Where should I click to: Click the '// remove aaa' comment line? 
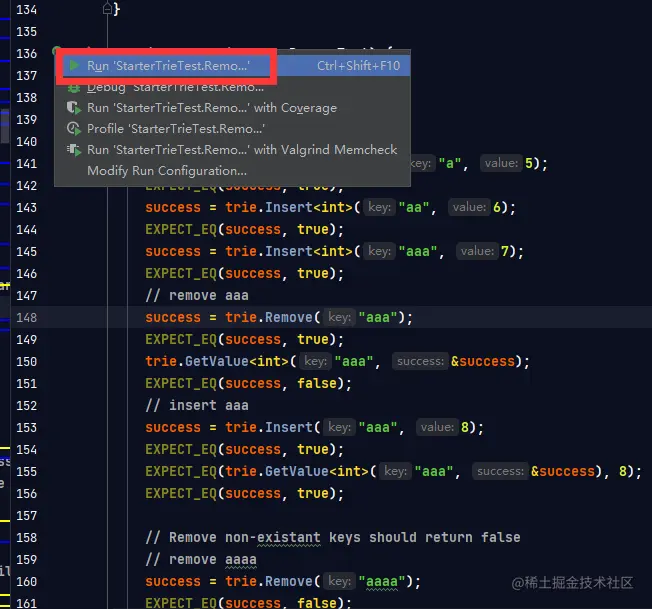tap(197, 296)
